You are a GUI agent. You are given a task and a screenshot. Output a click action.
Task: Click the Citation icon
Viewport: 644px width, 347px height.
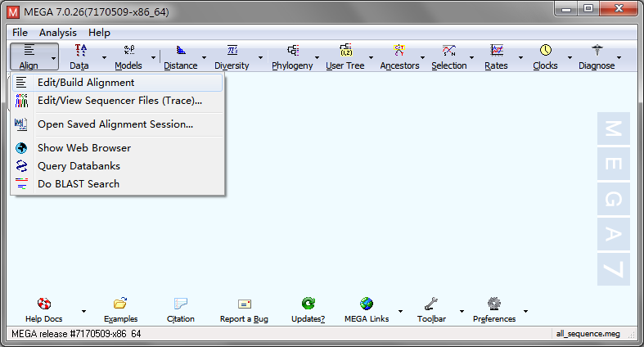pos(181,304)
